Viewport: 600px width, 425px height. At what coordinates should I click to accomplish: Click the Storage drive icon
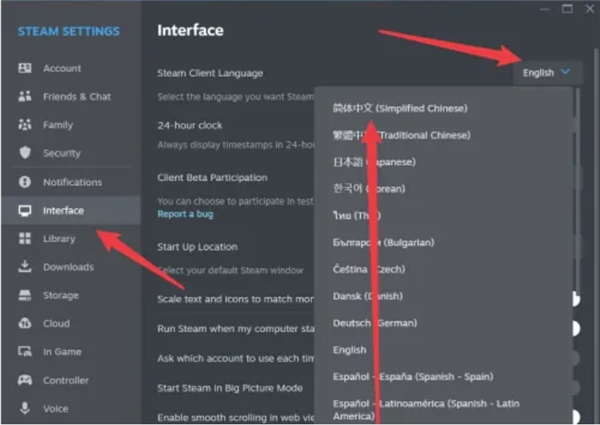[x=25, y=296]
